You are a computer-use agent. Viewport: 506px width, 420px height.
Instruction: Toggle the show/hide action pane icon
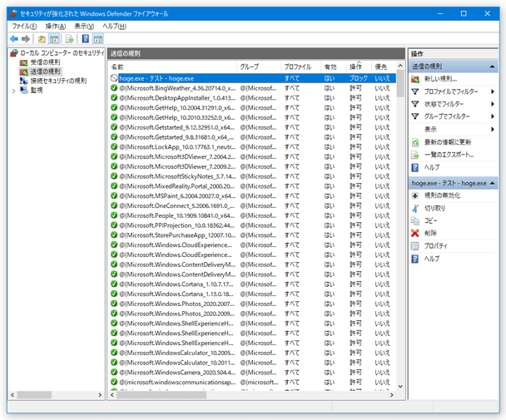97,39
